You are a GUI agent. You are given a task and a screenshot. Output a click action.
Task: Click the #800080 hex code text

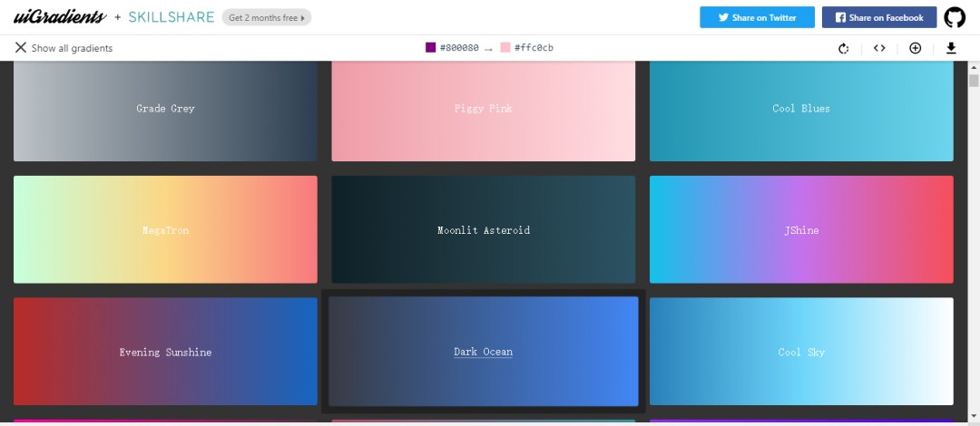(x=459, y=47)
